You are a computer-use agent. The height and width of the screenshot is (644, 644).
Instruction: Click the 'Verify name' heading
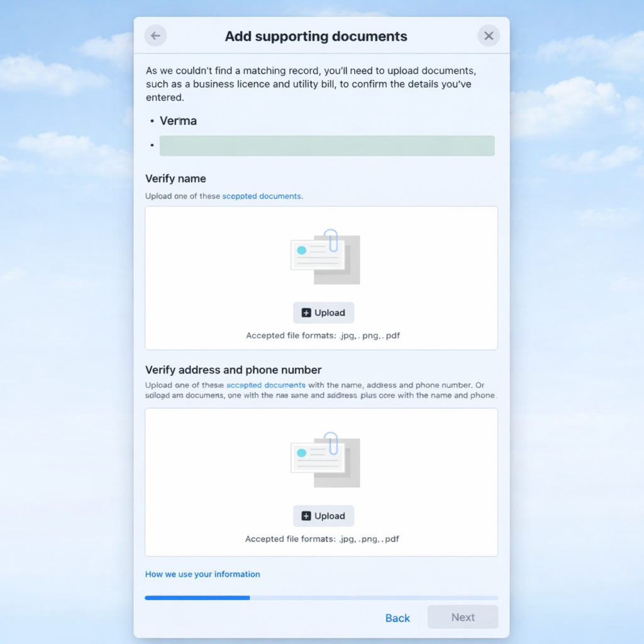pyautogui.click(x=175, y=179)
